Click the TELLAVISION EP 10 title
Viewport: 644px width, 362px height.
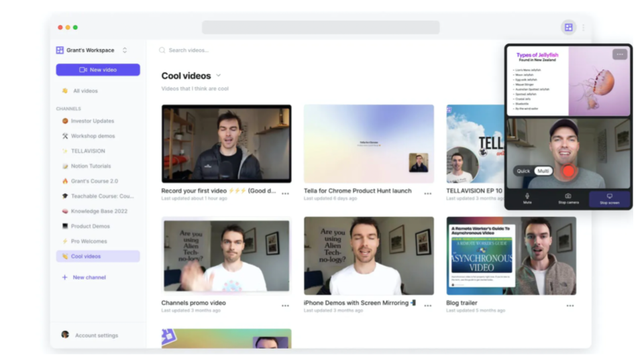point(474,191)
